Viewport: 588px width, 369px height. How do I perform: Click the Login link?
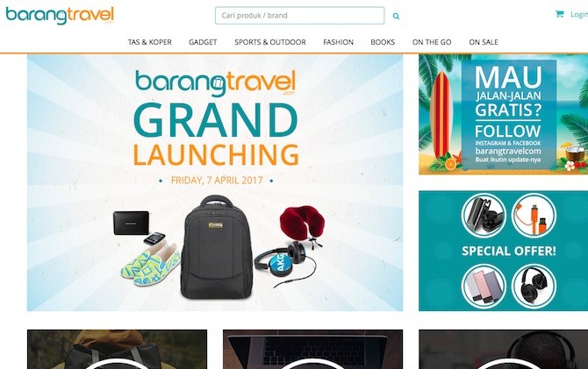[x=579, y=15]
